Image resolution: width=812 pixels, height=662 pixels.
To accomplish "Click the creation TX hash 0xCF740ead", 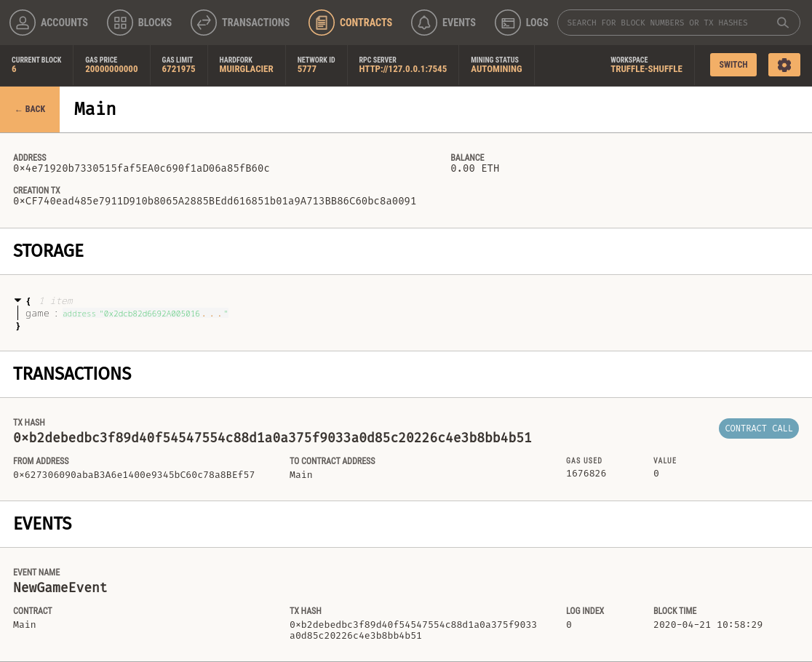I will coord(215,201).
